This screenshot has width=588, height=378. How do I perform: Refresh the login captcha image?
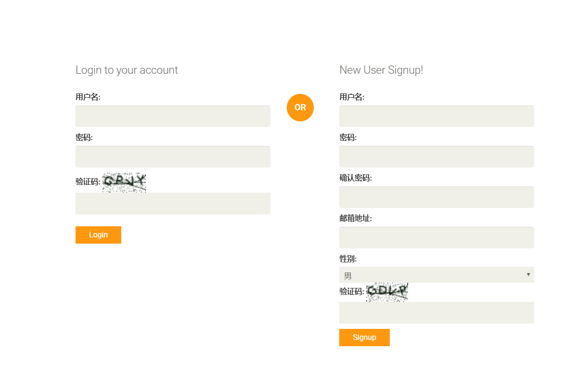124,182
